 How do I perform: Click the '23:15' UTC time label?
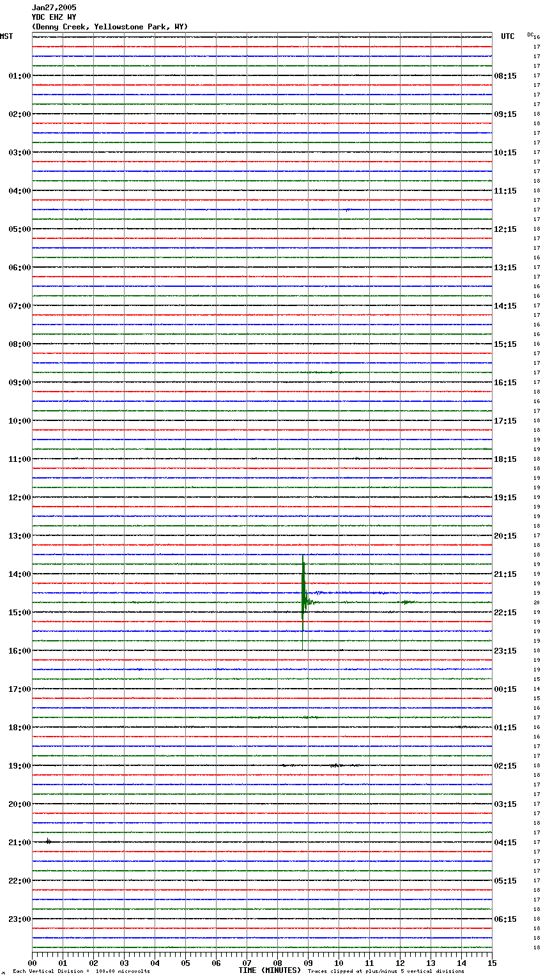pyautogui.click(x=505, y=651)
